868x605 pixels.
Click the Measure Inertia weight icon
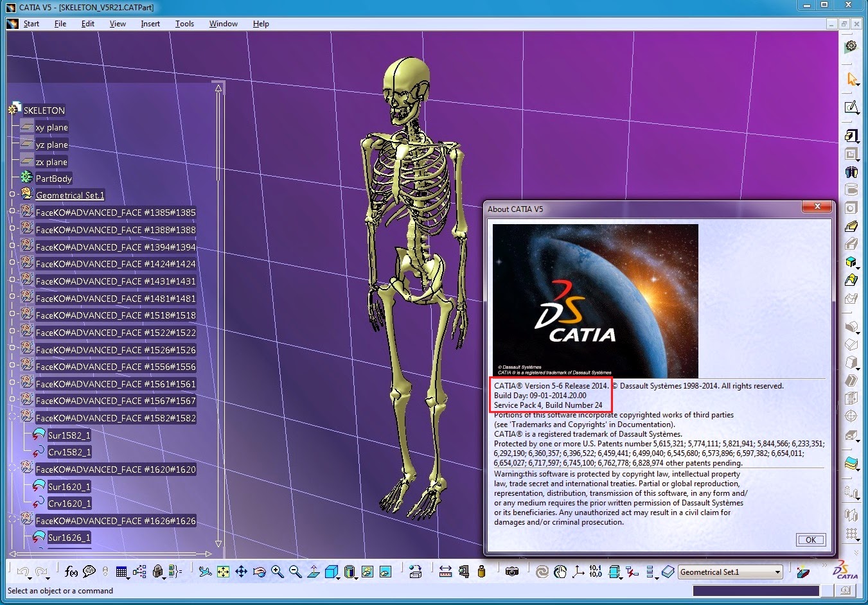tap(481, 572)
